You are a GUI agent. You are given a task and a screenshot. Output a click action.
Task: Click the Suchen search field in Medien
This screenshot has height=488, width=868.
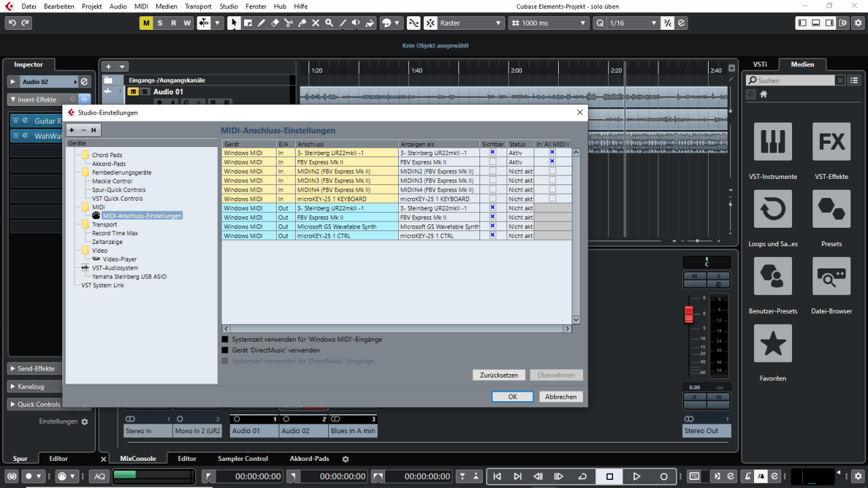click(x=791, y=80)
